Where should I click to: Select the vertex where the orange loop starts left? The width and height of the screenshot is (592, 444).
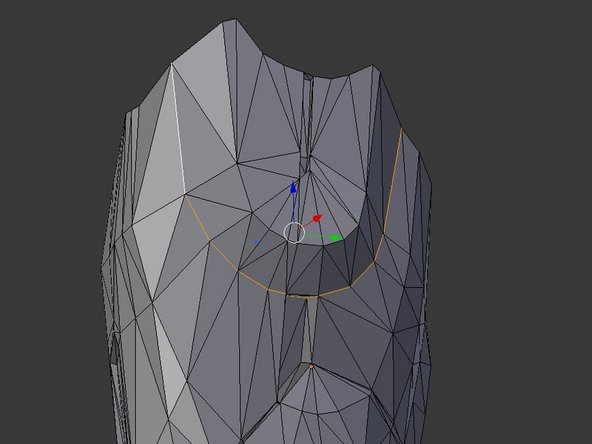(185, 194)
